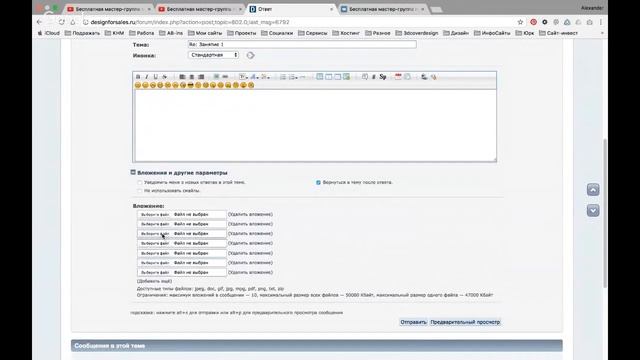Image resolution: width=640 pixels, height=360 pixels.
Task: Open the font size dropdown in the toolbar
Action: pyautogui.click(x=243, y=77)
